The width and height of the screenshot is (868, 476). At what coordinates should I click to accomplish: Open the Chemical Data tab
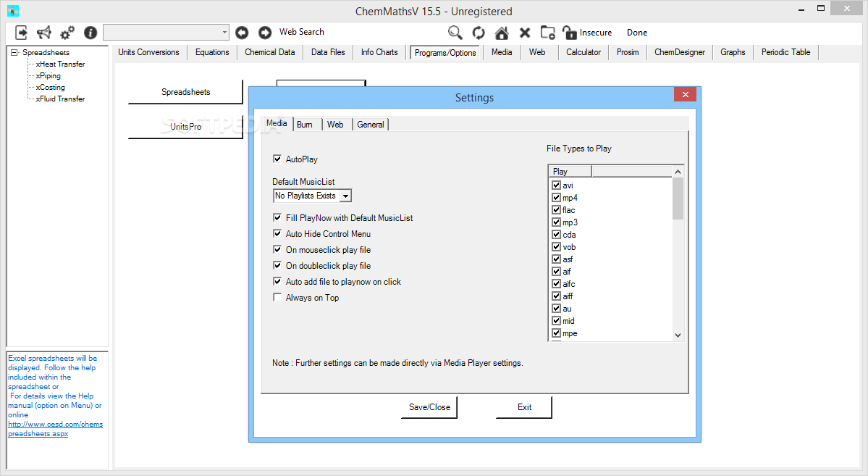point(269,52)
